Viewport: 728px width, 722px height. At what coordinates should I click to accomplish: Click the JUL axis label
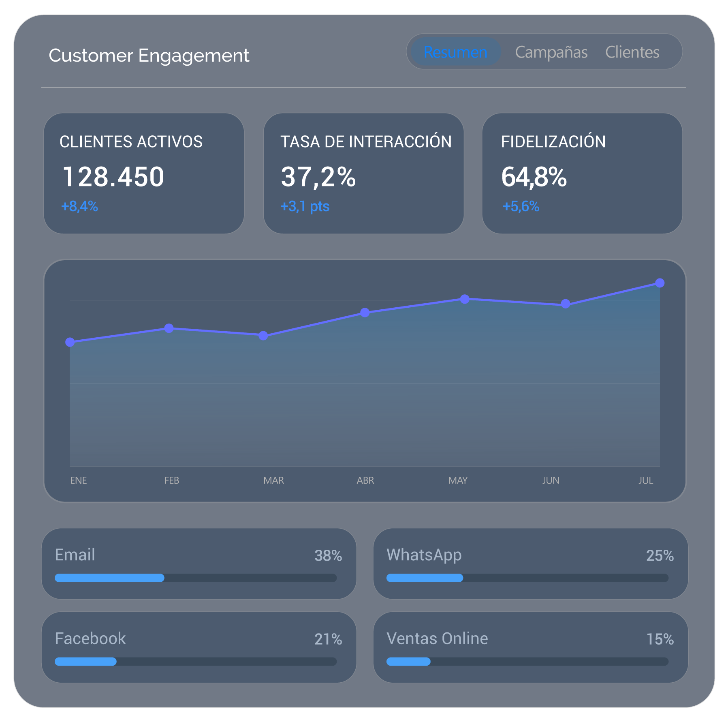[x=646, y=480]
